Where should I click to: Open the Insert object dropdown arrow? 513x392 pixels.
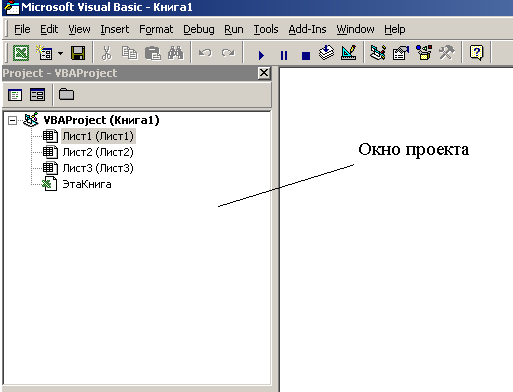[60, 53]
